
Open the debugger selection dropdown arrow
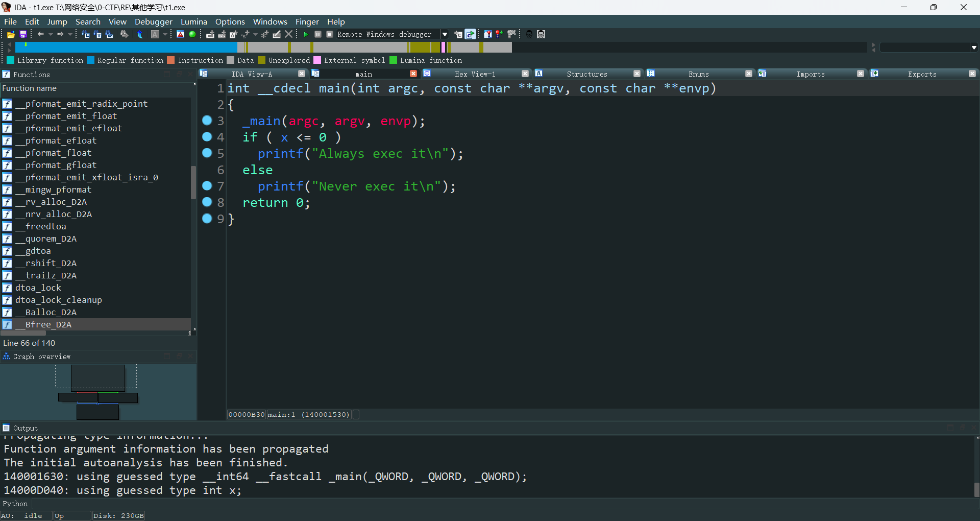(445, 34)
